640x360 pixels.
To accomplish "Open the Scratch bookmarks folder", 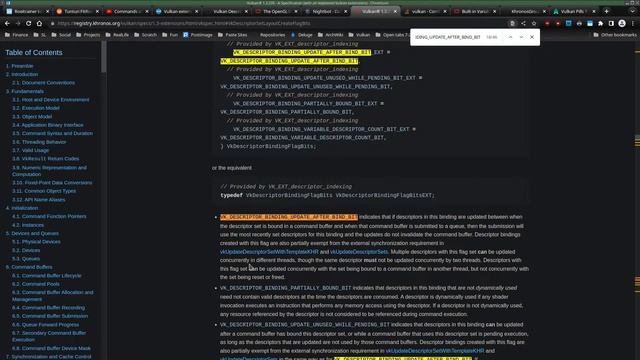I will pos(145,35).
